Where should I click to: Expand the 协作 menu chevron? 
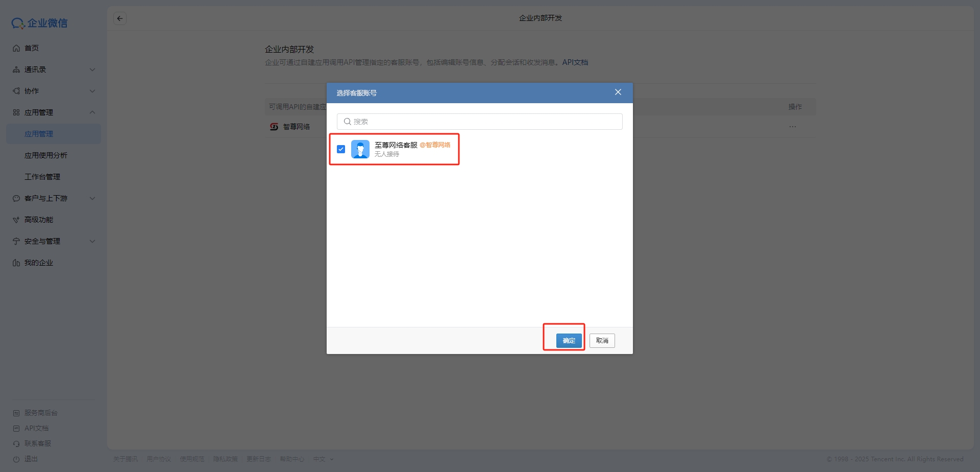(x=92, y=91)
